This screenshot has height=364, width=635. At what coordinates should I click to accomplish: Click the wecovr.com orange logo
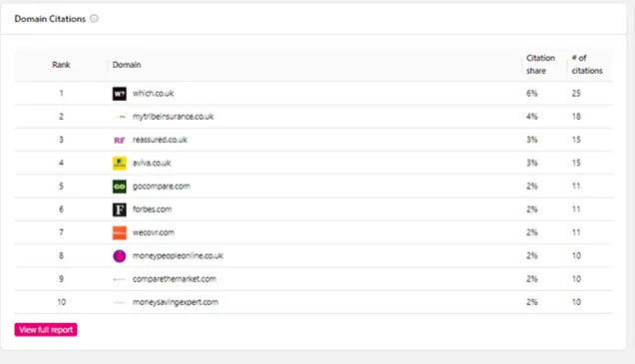(119, 232)
